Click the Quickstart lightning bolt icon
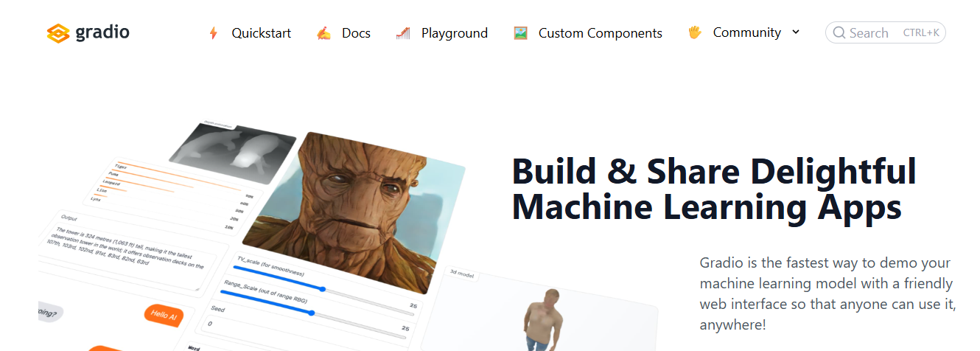980x351 pixels. pos(214,33)
